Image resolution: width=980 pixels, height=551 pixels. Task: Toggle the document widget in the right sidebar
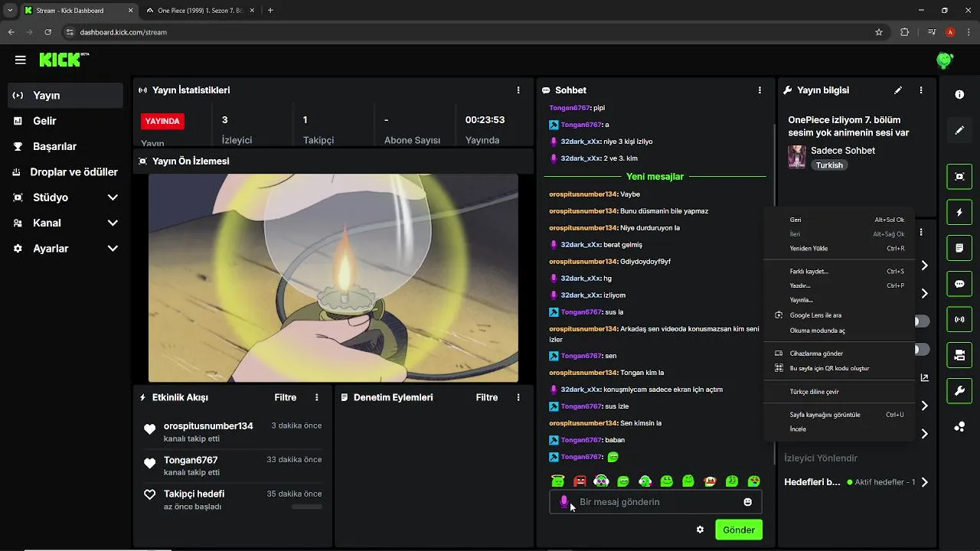[x=959, y=248]
